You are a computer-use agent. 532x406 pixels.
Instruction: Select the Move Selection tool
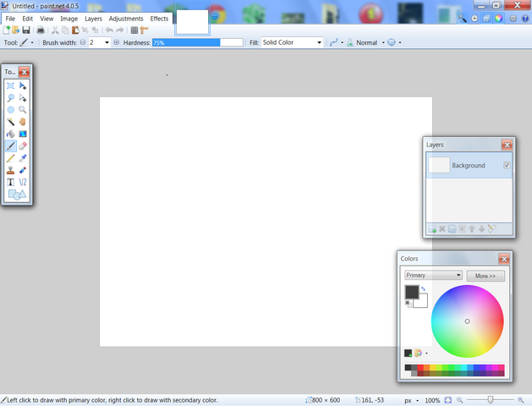coord(23,98)
